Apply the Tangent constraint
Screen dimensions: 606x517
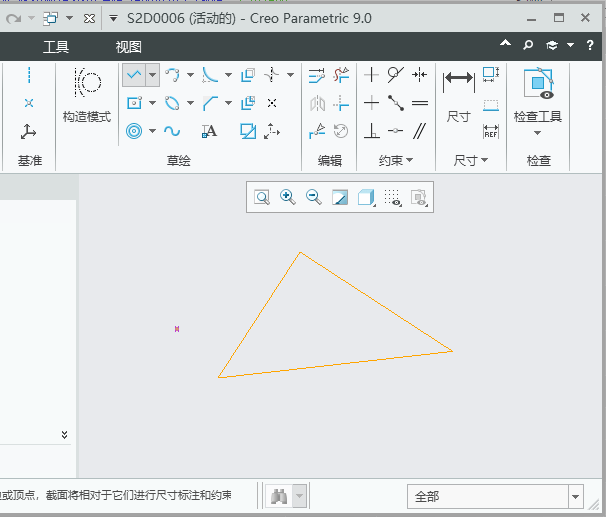coord(395,75)
